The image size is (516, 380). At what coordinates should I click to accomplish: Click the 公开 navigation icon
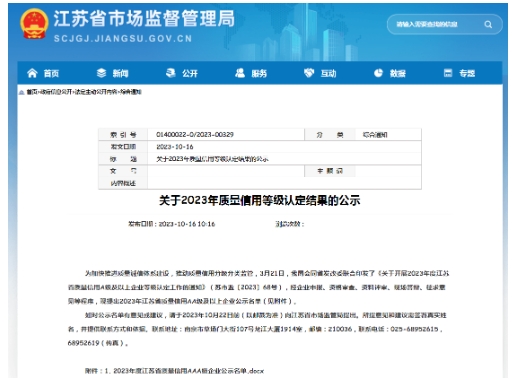click(x=171, y=73)
